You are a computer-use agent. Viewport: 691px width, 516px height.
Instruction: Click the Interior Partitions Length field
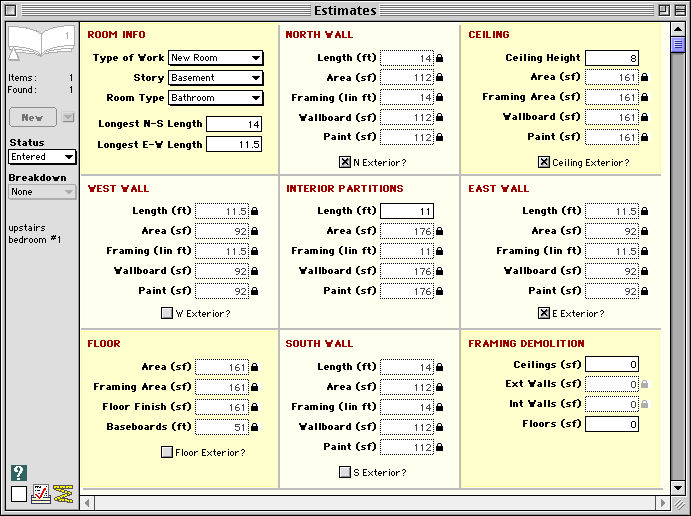coord(407,211)
